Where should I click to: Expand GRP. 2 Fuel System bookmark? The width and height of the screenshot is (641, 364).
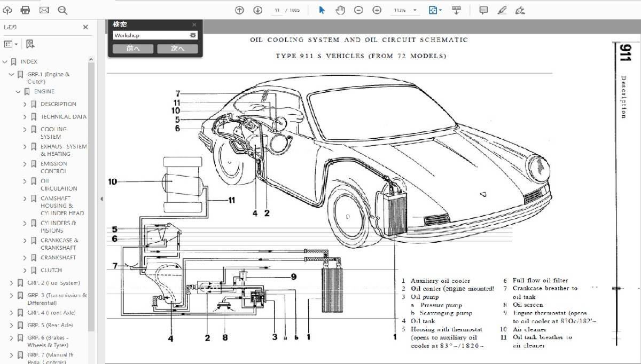(x=11, y=283)
